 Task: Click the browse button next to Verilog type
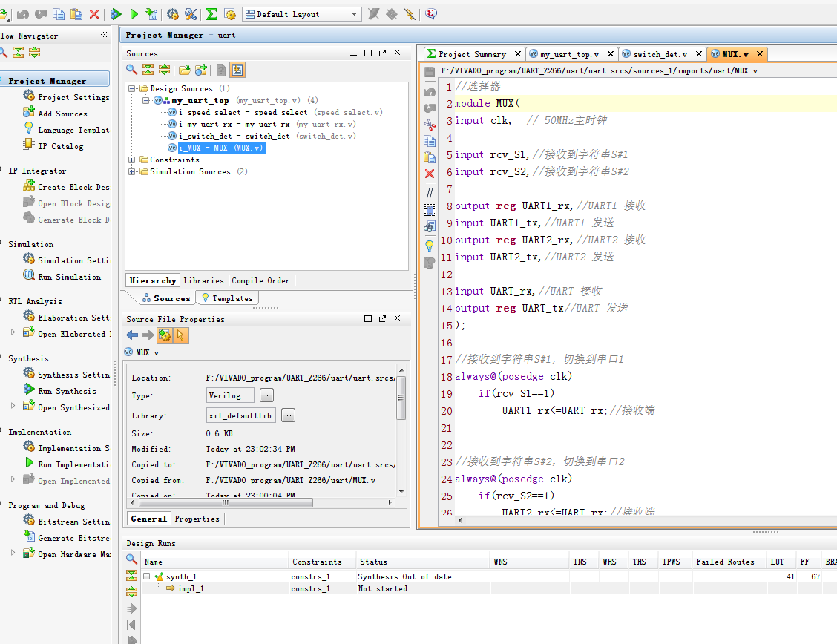266,395
